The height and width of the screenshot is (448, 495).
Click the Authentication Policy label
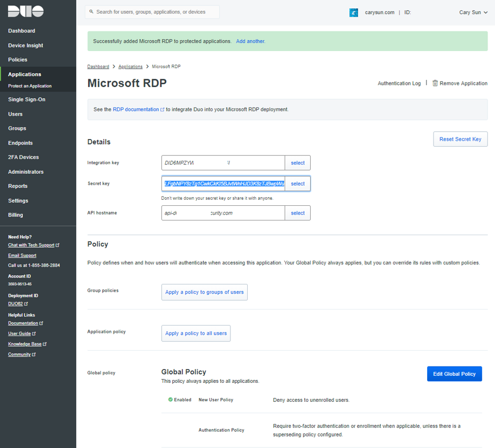221,430
